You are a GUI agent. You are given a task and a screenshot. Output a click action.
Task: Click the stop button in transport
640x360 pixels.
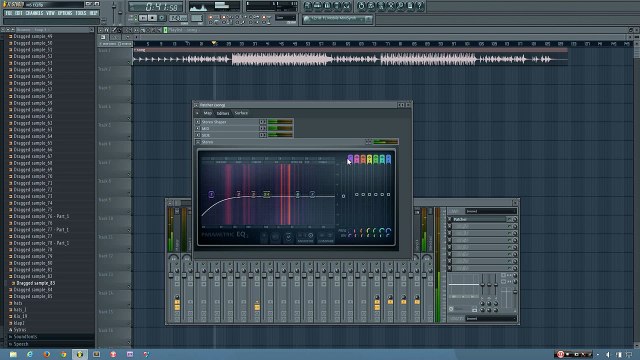(152, 18)
